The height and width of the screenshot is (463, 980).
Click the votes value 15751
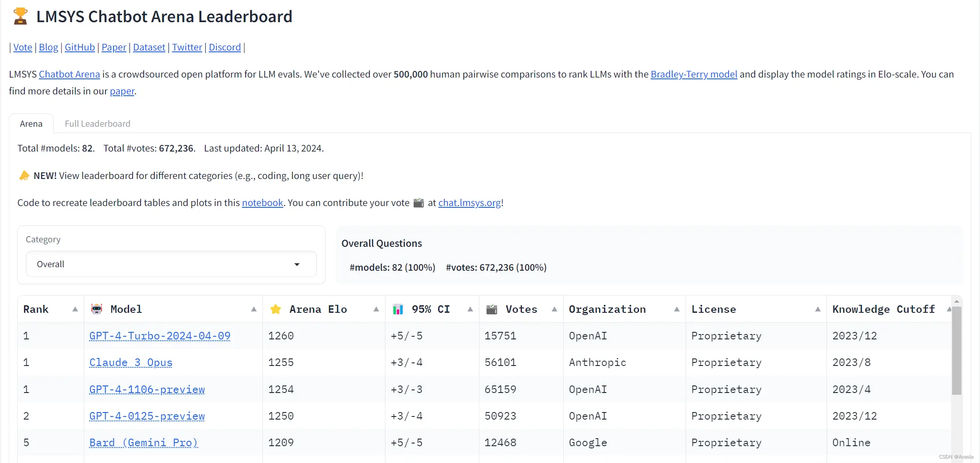click(x=500, y=336)
